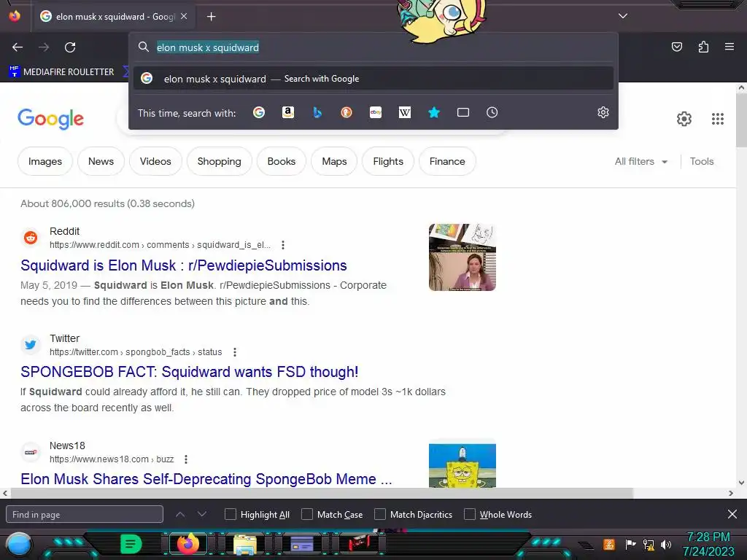747x560 pixels.
Task: Select the Images filter tab
Action: [44, 161]
